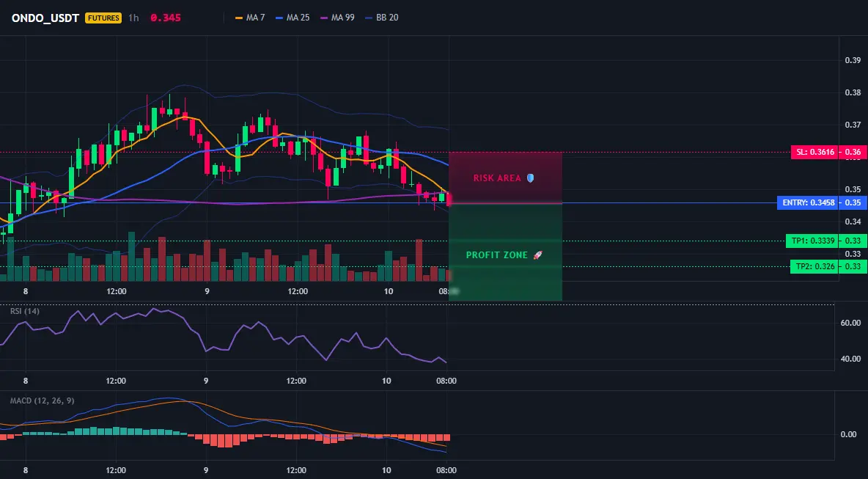Viewport: 868px width, 479px height.
Task: Toggle the MA 7 legend item
Action: click(x=250, y=18)
